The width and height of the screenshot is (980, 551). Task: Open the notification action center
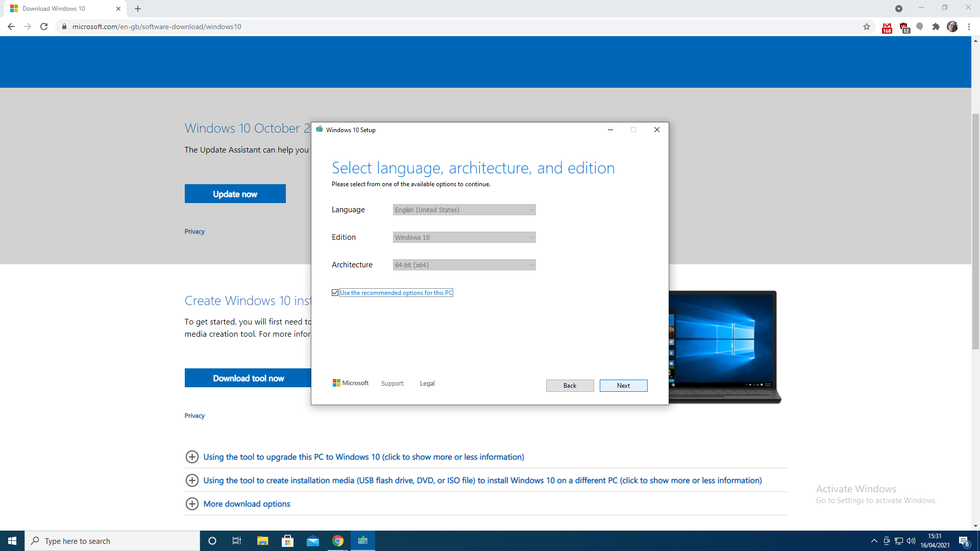click(x=964, y=541)
